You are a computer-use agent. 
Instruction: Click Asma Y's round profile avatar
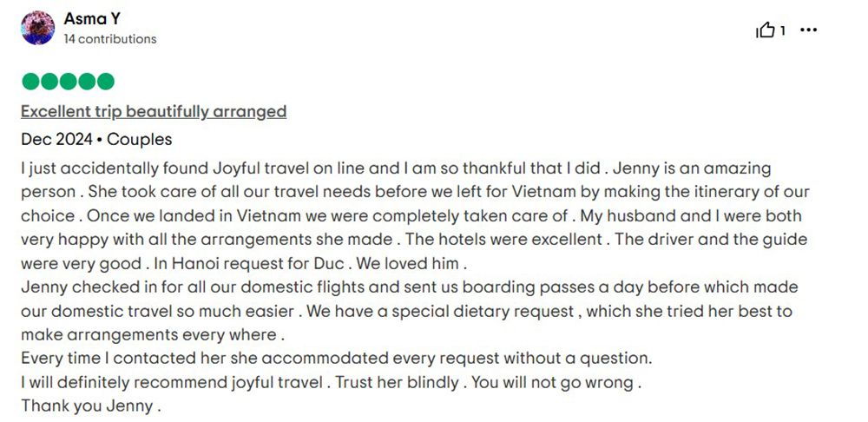pos(37,28)
